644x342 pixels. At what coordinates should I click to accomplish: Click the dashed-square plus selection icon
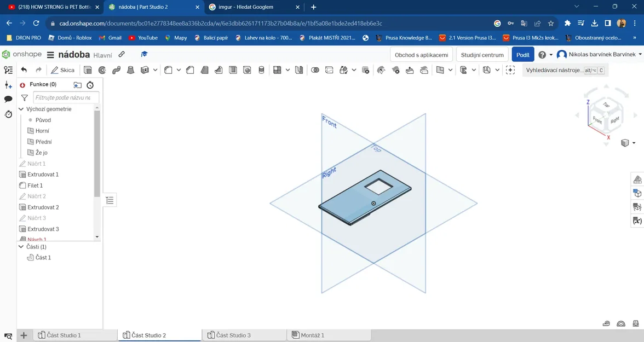tap(510, 70)
